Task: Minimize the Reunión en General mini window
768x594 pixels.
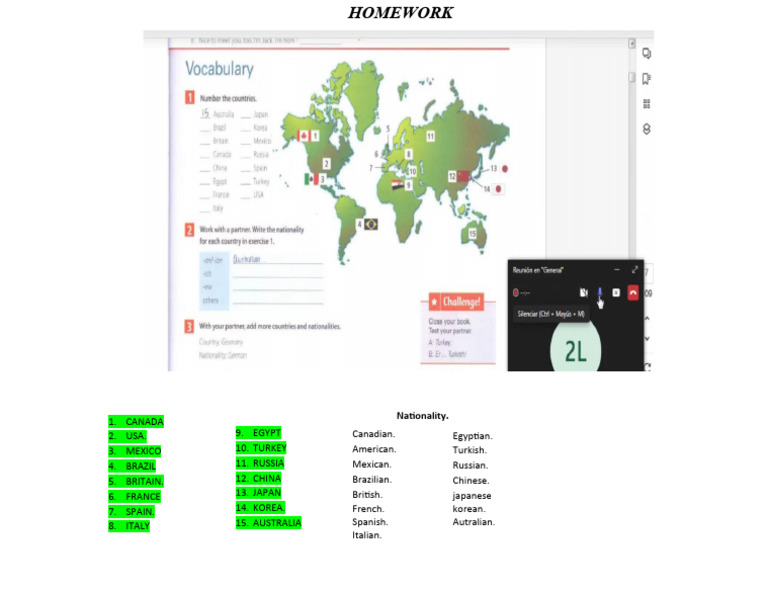Action: pyautogui.click(x=617, y=269)
